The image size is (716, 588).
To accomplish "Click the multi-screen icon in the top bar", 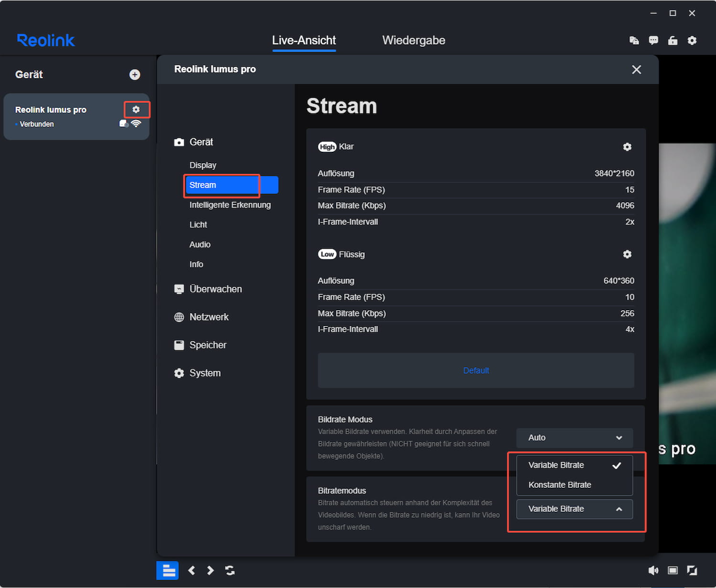I will [634, 41].
